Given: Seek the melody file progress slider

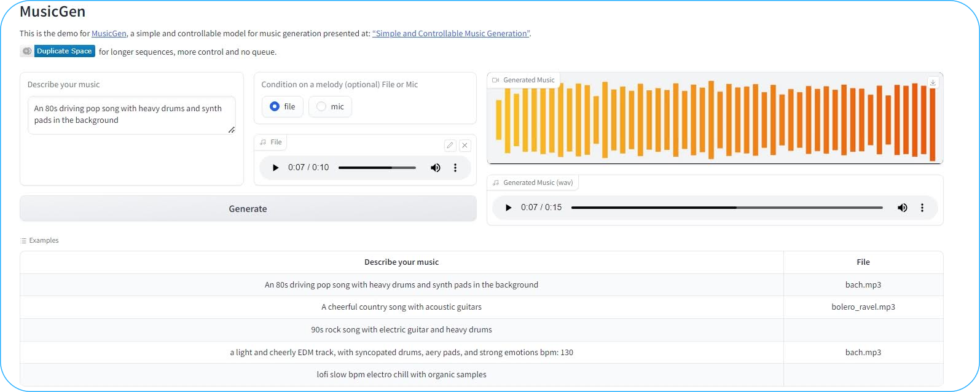Looking at the screenshot, I should pos(377,168).
